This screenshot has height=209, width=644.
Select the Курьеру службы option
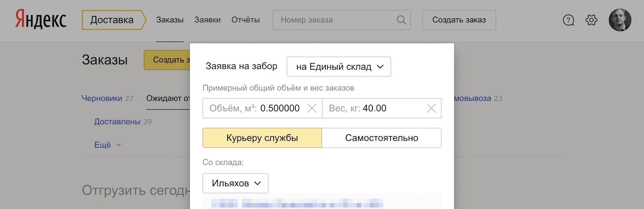click(262, 138)
